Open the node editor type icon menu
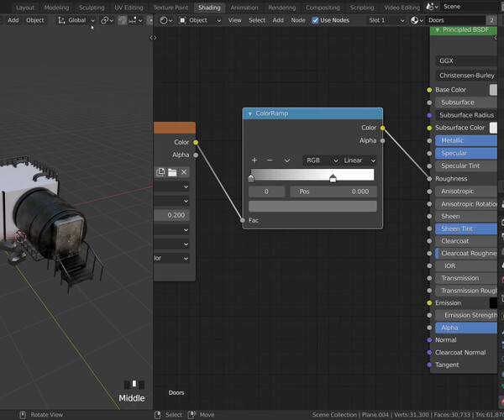Viewport: 504px width, 420px height. [165, 20]
